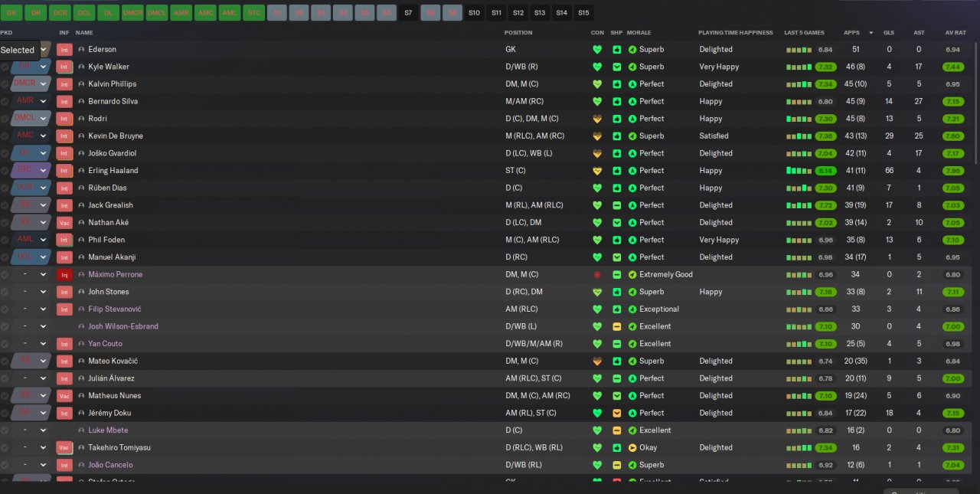The image size is (980, 494).
Task: Toggle selection circle for João Cancelo
Action: click(x=5, y=465)
